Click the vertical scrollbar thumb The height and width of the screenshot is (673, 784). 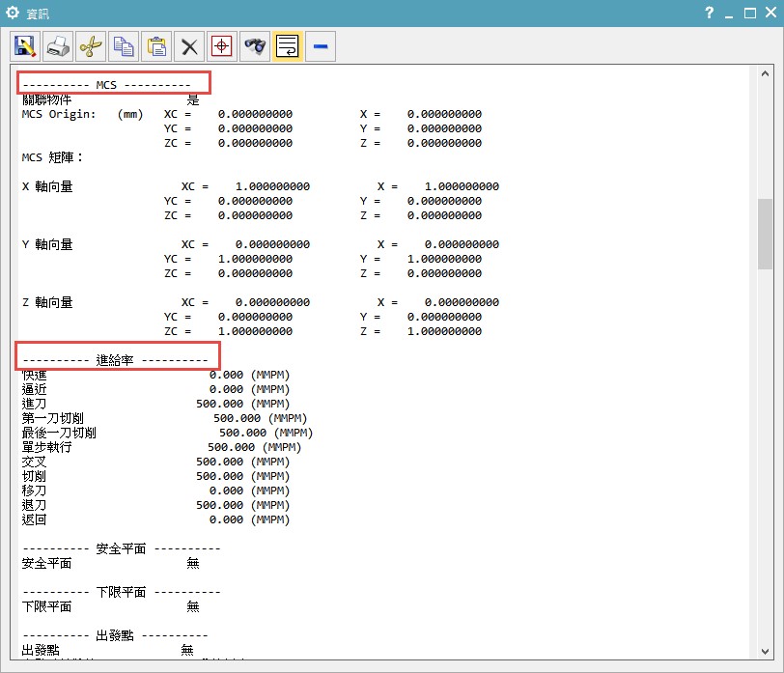(765, 234)
